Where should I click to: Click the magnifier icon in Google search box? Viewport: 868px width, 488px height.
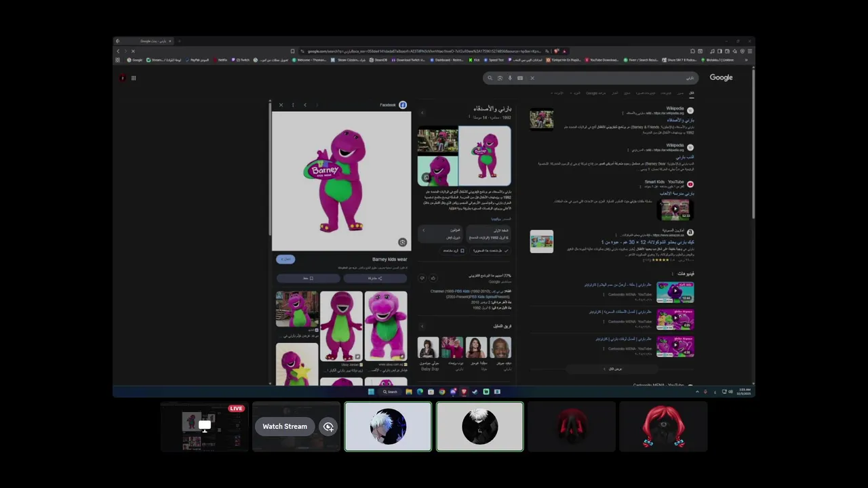[x=490, y=78]
